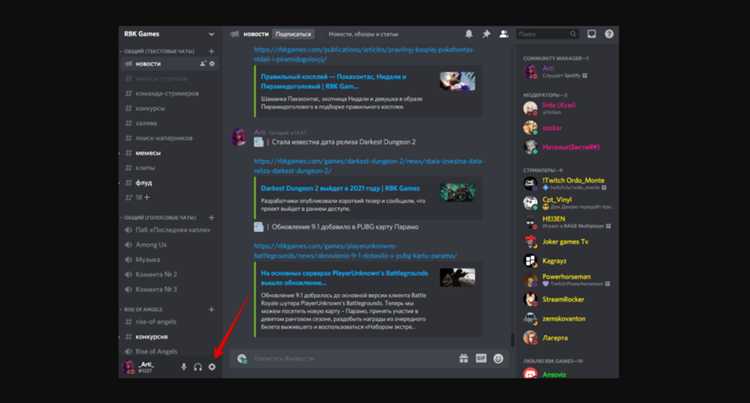This screenshot has width=750, height=403.
Task: Toggle member list icon in header
Action: (x=503, y=34)
